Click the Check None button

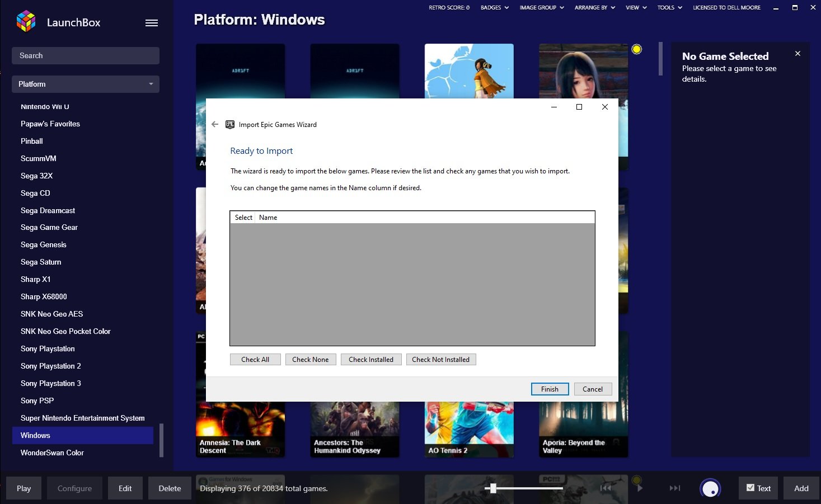311,359
